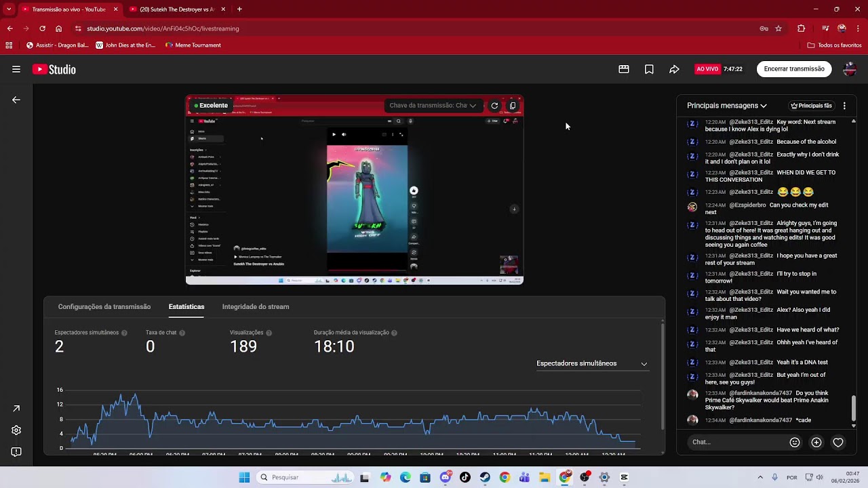Image resolution: width=868 pixels, height=488 pixels.
Task: Go back using the left arrow in sidebar
Action: (x=16, y=100)
